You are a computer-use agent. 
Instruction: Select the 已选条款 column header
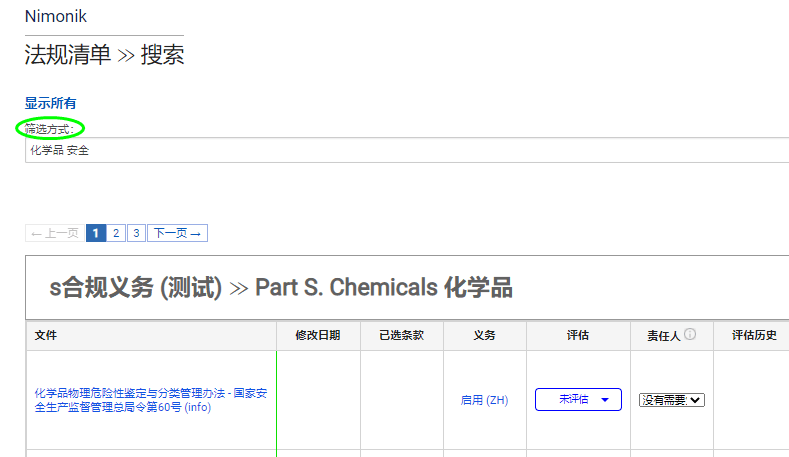click(x=401, y=336)
